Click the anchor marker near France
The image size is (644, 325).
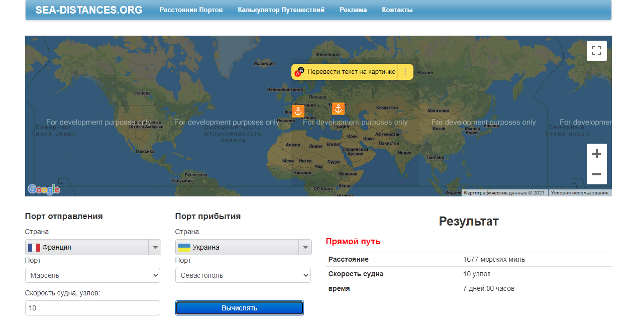pos(298,111)
